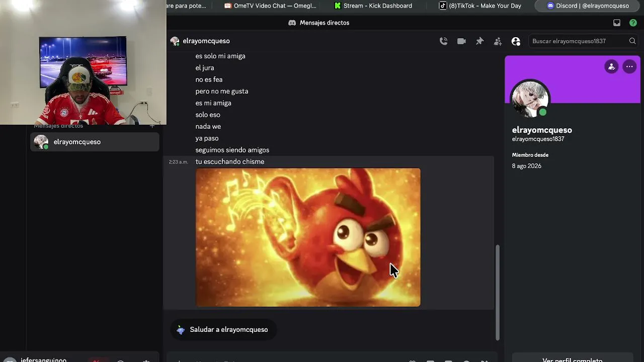
Task: Open pinned messages with the pin icon
Action: click(479, 41)
